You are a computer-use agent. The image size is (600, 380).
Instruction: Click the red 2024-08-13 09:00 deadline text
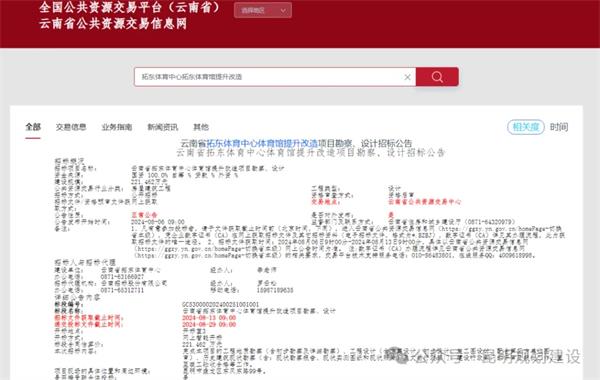coord(209,318)
